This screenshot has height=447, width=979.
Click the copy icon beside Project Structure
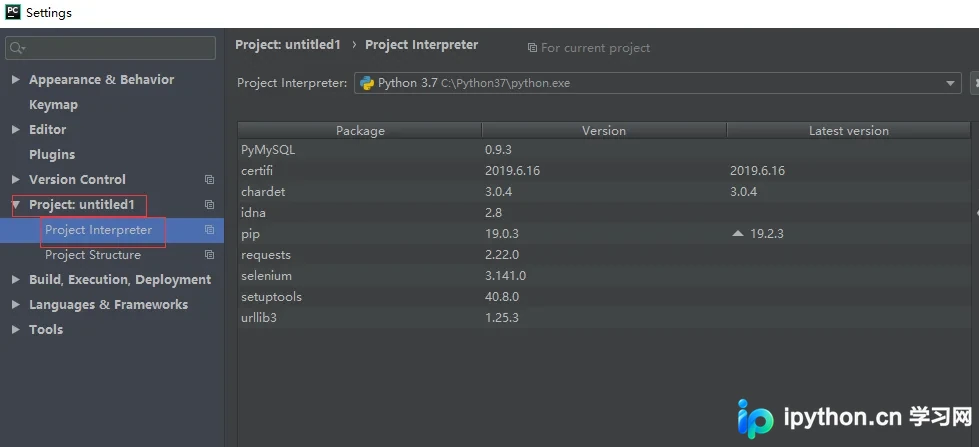210,255
